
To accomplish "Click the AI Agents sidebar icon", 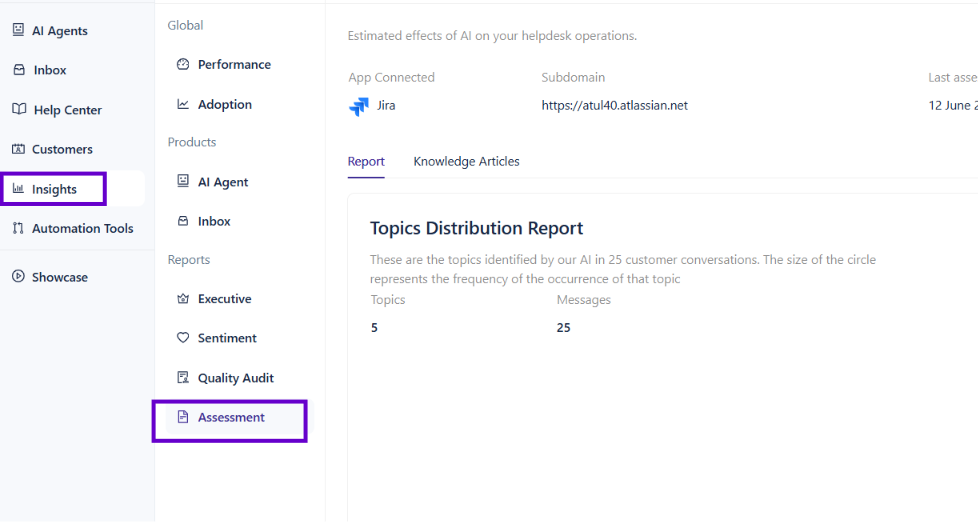I will pos(19,30).
